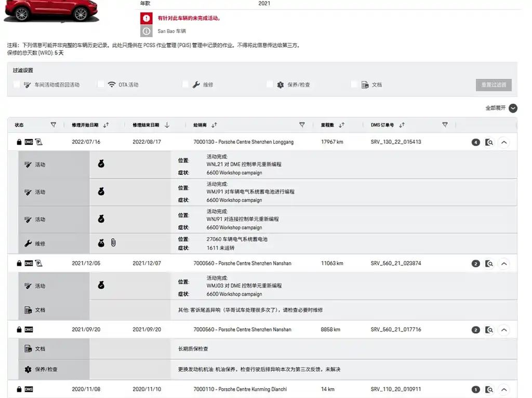
Task: Click the warranty bag icon for WNJ91 campaign
Action: point(101,218)
